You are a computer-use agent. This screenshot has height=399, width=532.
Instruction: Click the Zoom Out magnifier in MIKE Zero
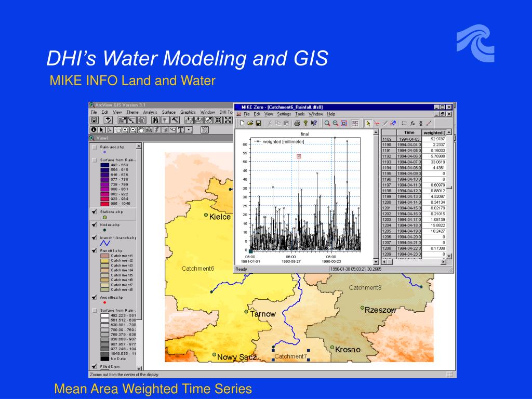click(x=336, y=123)
